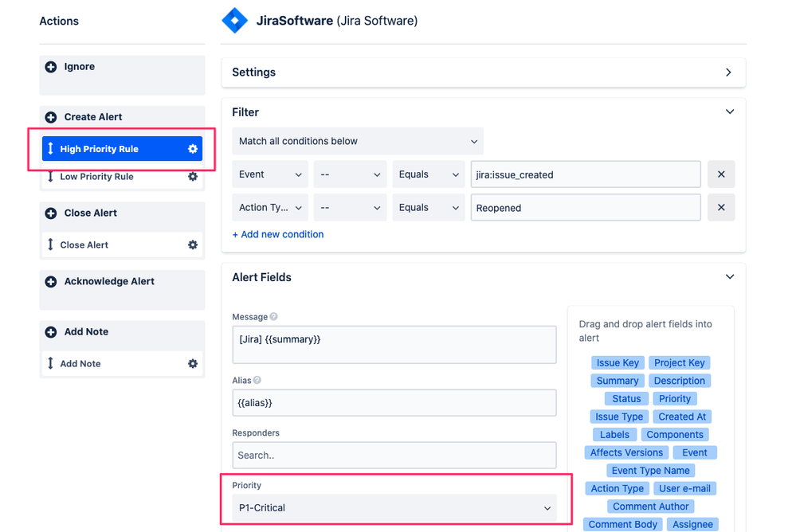
Task: Select Low Priority Rule
Action: click(123, 177)
